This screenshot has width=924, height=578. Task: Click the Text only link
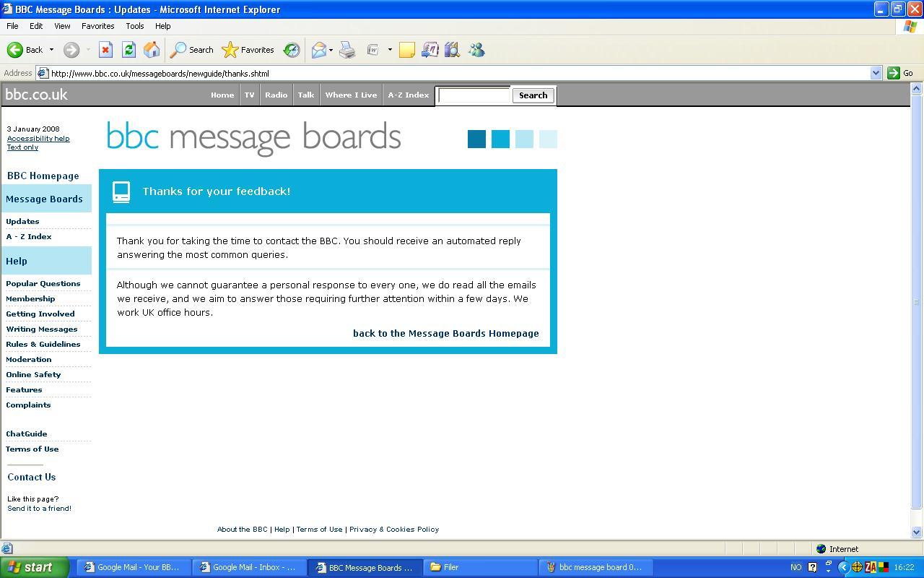pyautogui.click(x=22, y=147)
